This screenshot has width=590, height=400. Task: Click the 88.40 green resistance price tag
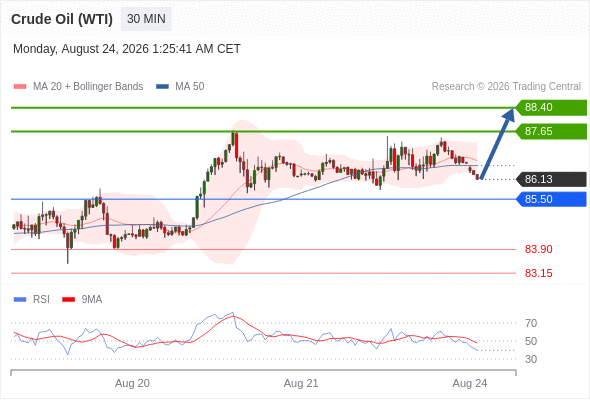click(x=551, y=108)
